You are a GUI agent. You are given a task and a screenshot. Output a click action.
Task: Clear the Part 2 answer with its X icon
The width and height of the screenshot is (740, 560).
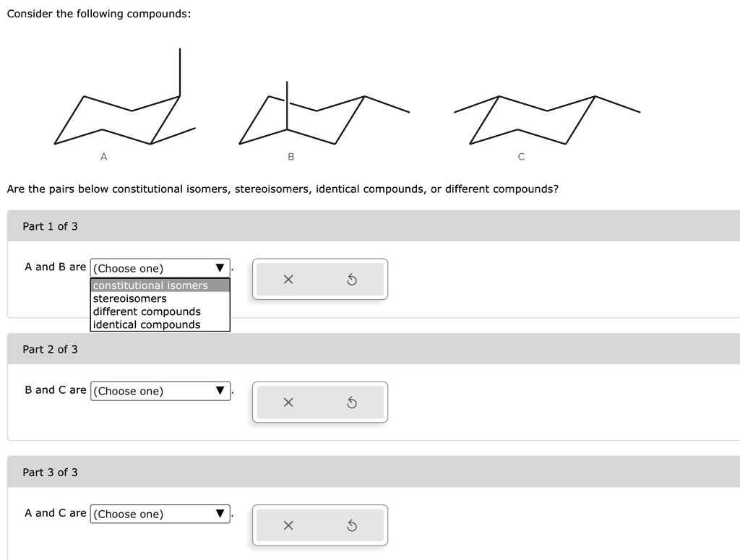click(x=288, y=402)
